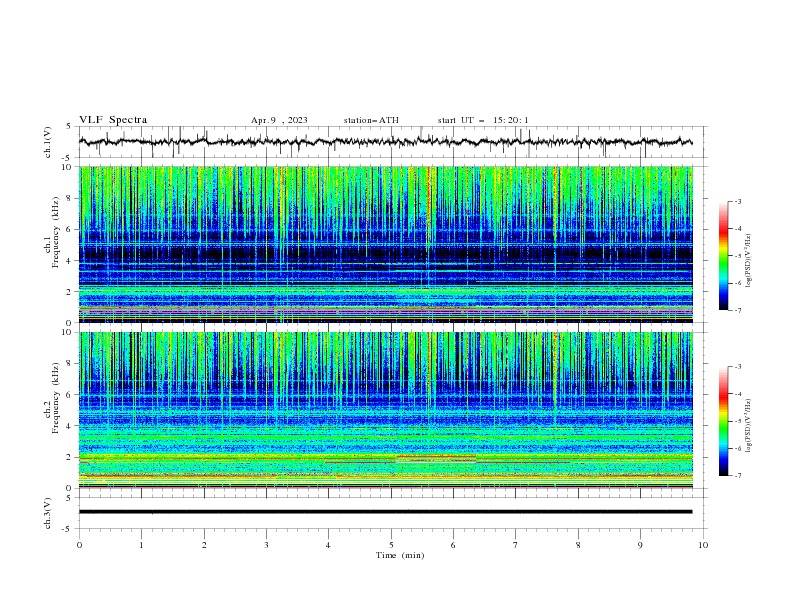Click the "VLF Spectra" title text
The image size is (792, 612).
(113, 120)
